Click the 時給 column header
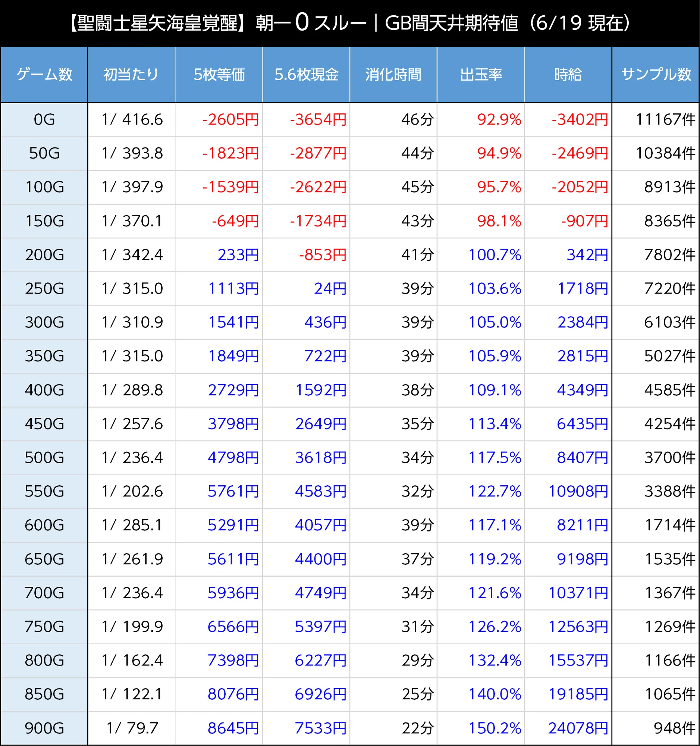 tap(568, 75)
